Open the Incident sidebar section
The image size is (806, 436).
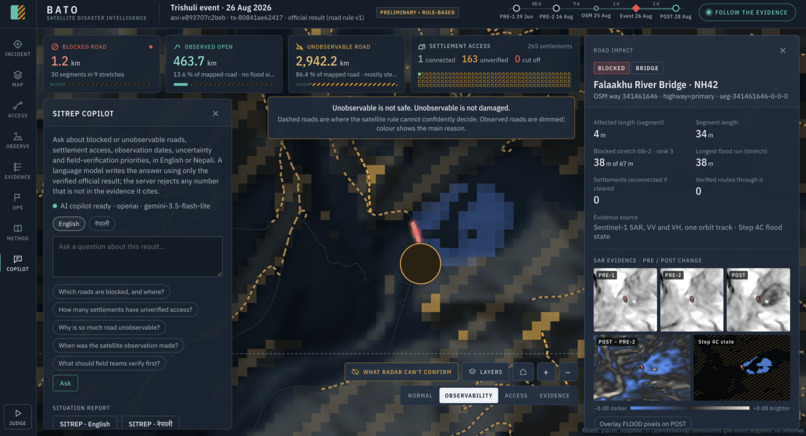(x=17, y=48)
